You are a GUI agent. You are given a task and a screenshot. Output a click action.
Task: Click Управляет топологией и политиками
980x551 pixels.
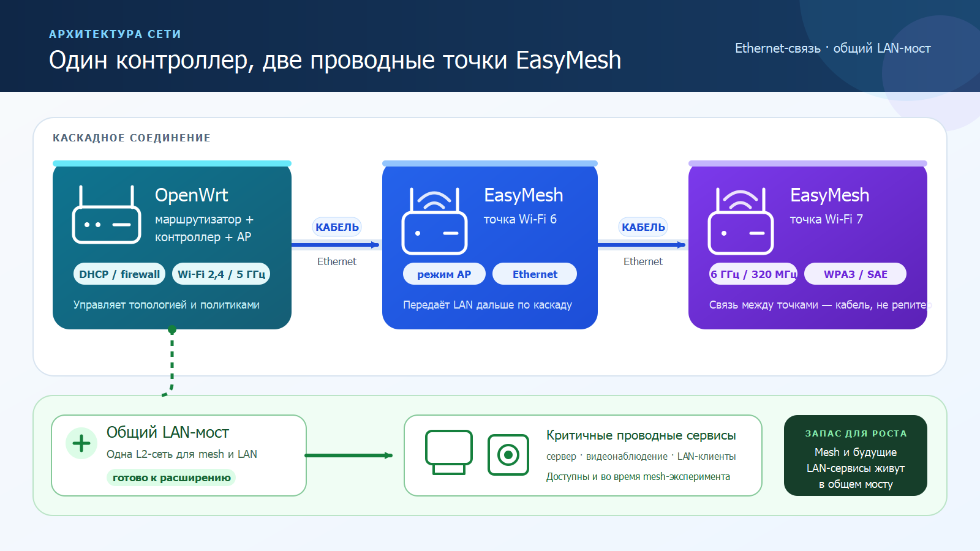pyautogui.click(x=167, y=305)
